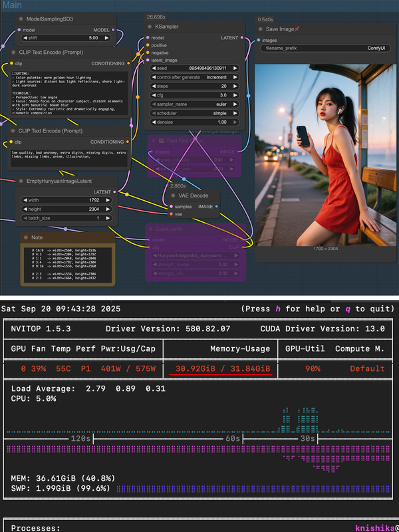
Task: Click the positive prompt LIGHTING text area
Action: click(70, 92)
